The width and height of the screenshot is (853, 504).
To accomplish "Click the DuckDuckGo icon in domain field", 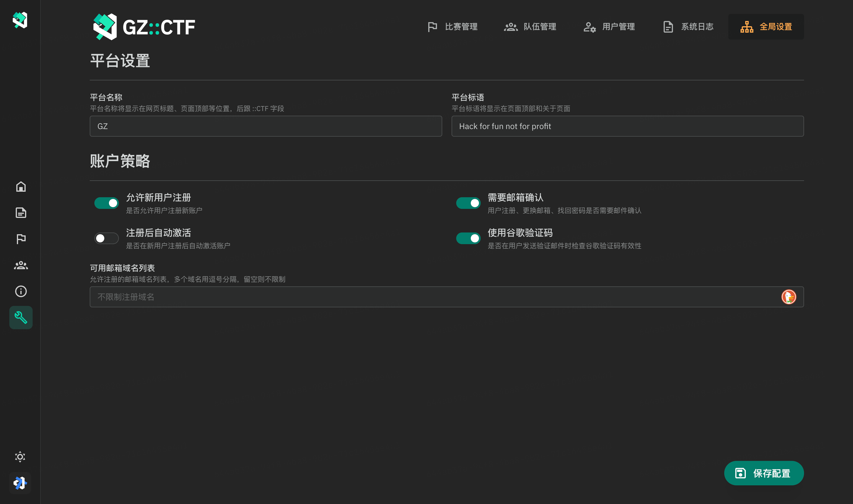I will coord(789,297).
